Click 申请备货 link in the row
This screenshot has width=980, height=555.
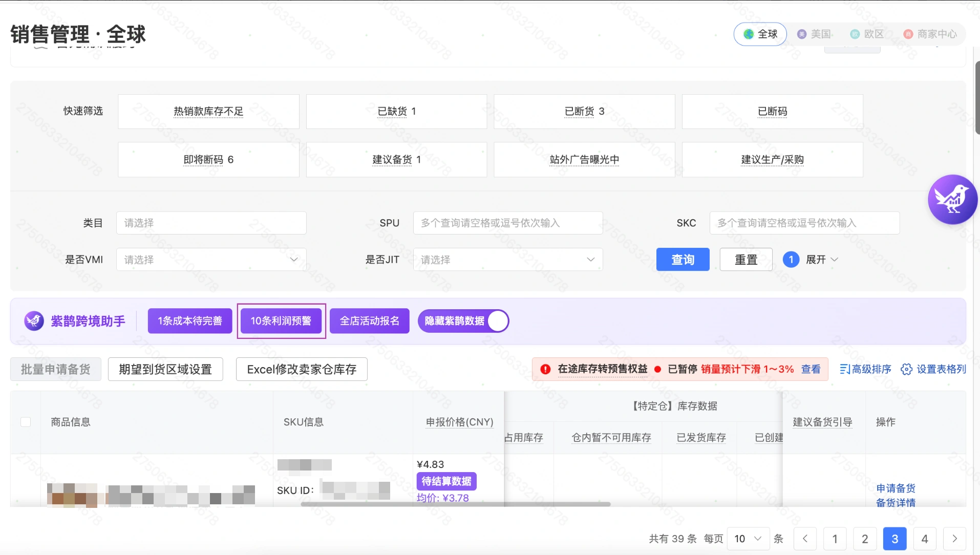click(x=896, y=488)
